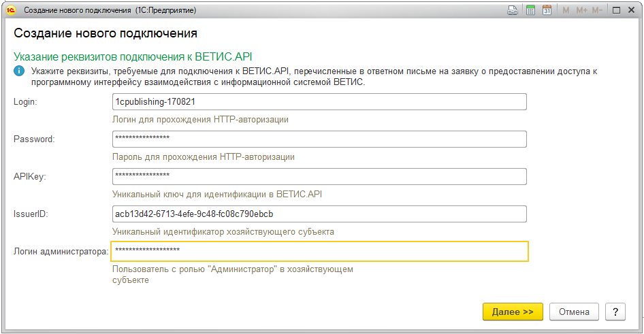Click the Login input field
The height and width of the screenshot is (334, 644).
(x=319, y=101)
